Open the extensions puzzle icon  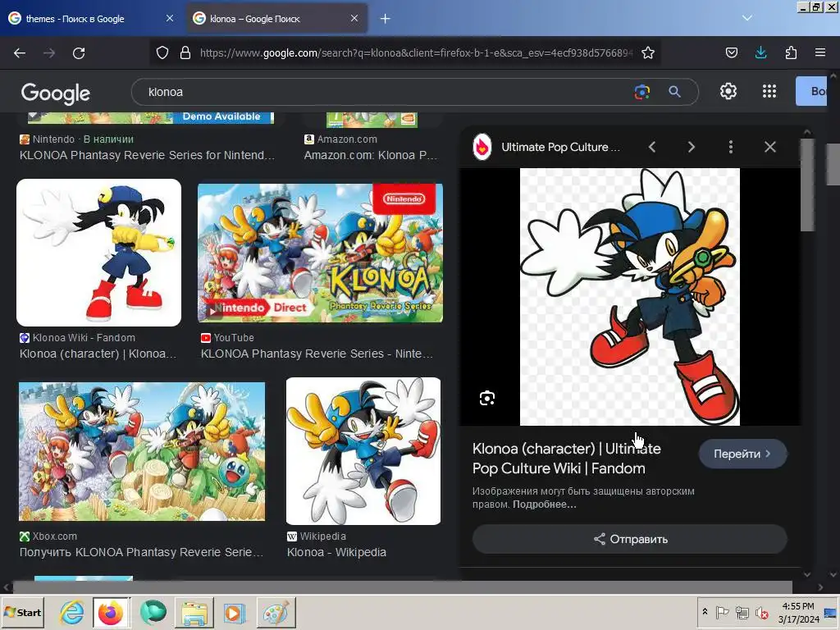tap(791, 52)
